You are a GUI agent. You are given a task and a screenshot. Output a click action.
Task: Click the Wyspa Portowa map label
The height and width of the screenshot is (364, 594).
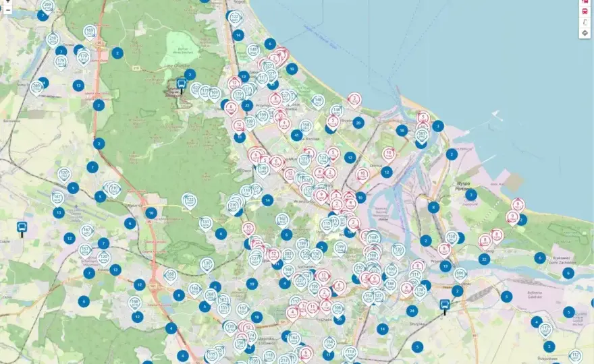pyautogui.click(x=464, y=186)
